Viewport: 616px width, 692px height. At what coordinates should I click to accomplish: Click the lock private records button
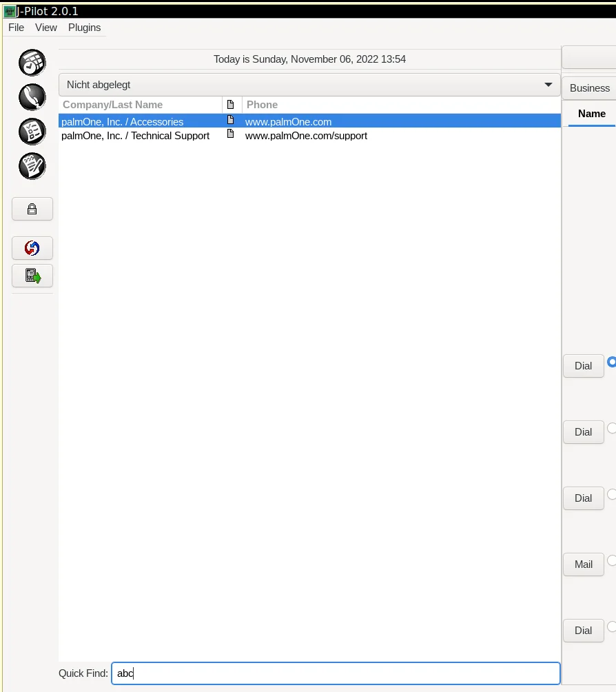(x=32, y=209)
